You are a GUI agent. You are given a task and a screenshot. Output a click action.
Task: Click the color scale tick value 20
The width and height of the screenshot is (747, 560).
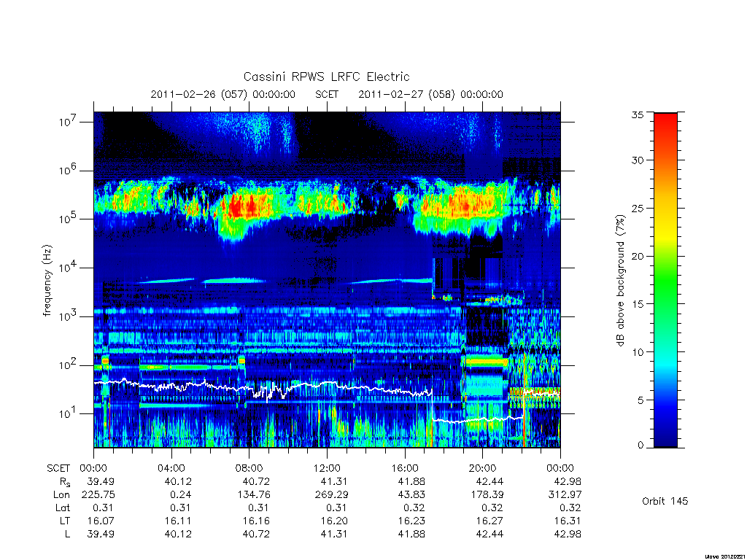(637, 256)
